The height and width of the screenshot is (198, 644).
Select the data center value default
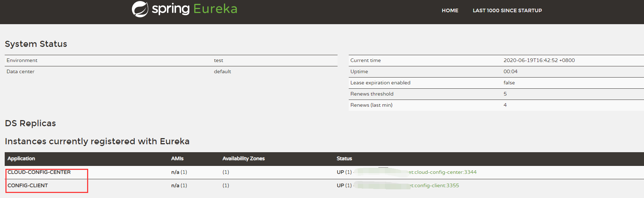pos(223,71)
